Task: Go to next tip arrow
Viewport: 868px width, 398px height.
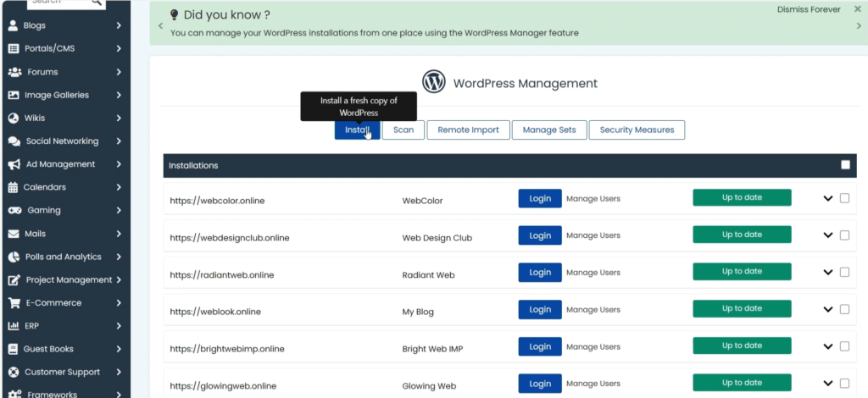Action: coord(860,25)
